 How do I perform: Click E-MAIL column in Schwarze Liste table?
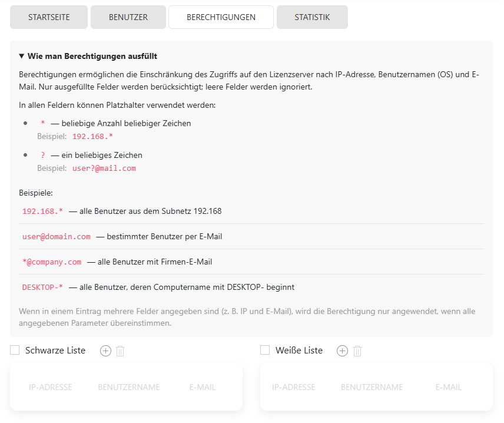(203, 387)
